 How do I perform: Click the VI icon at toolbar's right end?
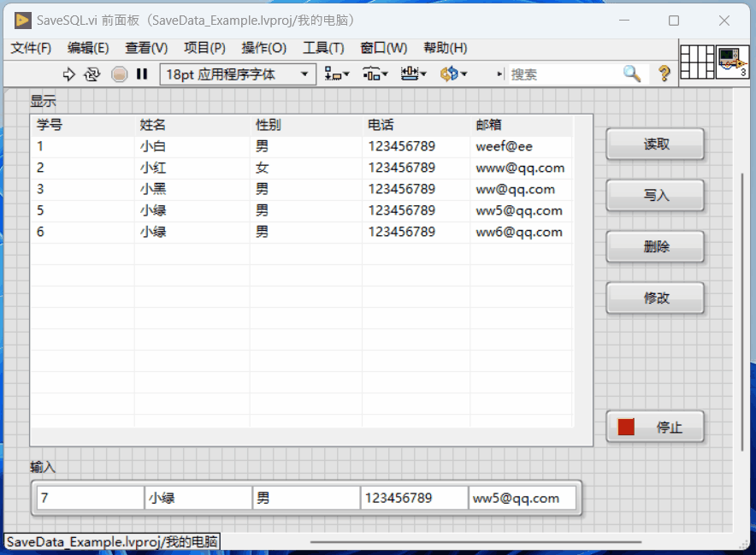point(732,61)
